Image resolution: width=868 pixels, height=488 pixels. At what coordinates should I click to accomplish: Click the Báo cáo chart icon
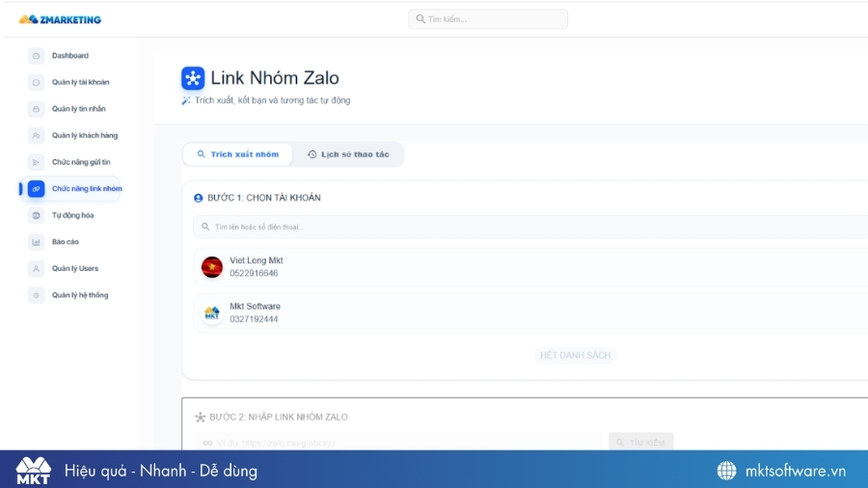[36, 242]
